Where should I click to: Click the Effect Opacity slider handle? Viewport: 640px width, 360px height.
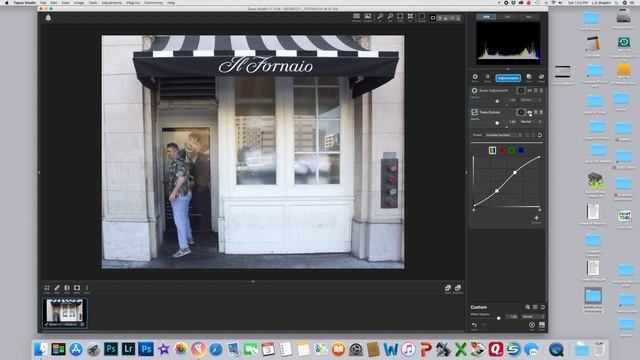498,318
